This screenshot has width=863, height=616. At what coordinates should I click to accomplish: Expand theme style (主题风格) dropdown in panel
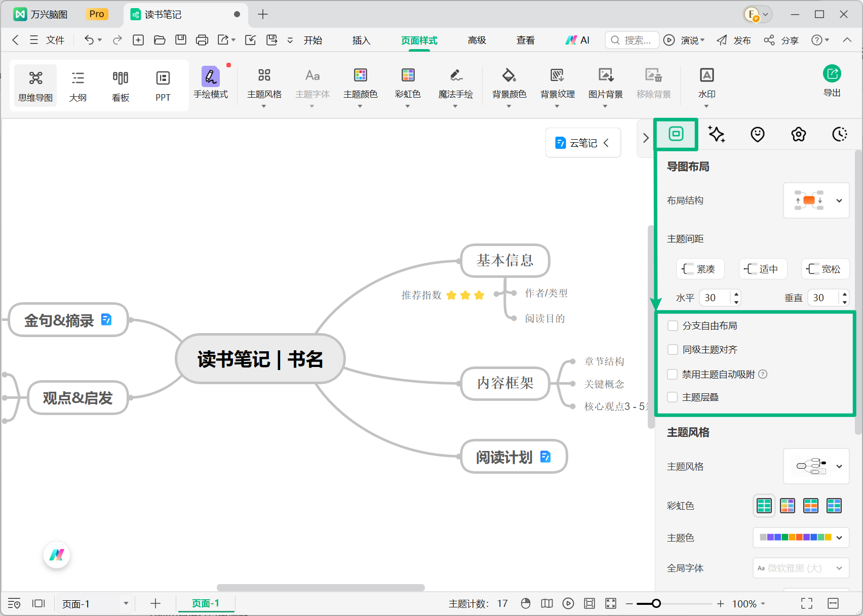coord(816,466)
